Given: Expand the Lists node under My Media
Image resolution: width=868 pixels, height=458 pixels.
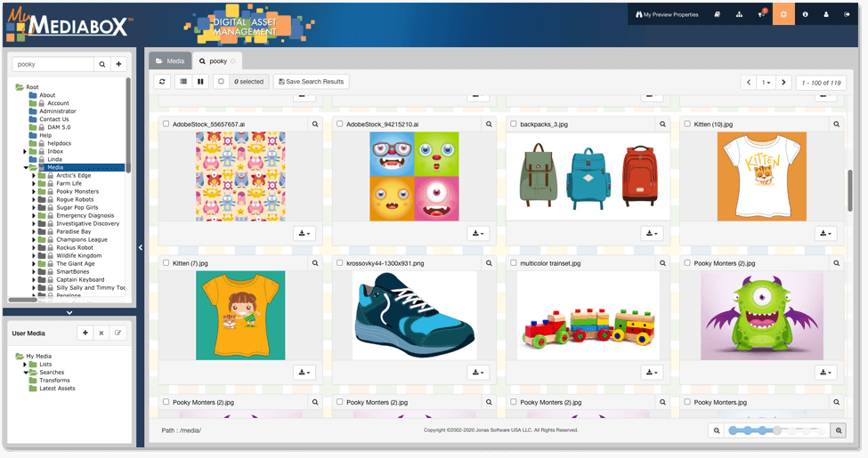Looking at the screenshot, I should tap(25, 365).
